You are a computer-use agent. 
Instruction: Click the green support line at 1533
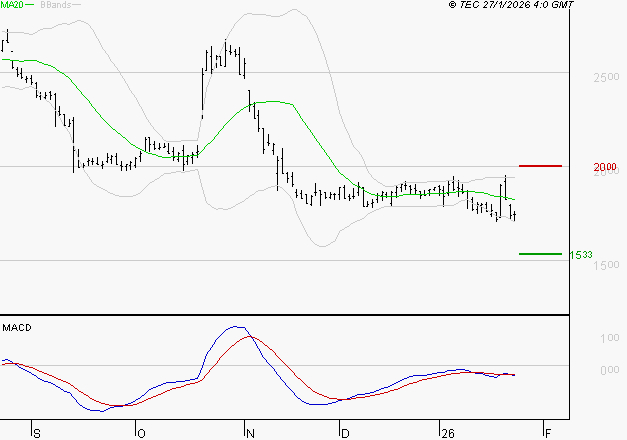coord(540,254)
